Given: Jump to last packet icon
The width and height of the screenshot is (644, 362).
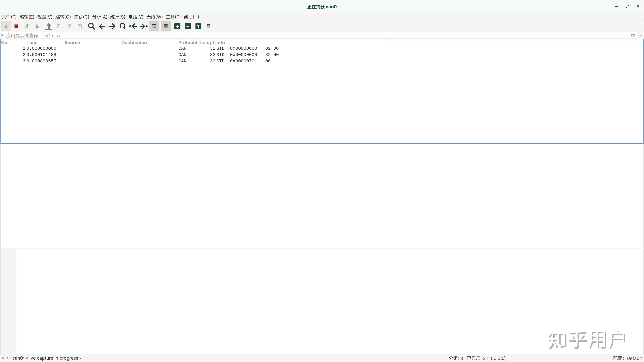Looking at the screenshot, I should tap(144, 26).
